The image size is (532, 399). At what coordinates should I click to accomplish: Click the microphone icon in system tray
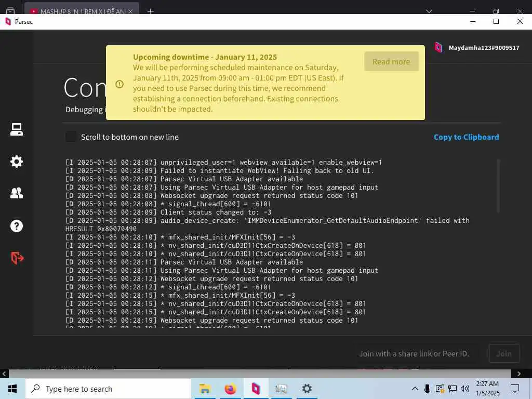[x=427, y=389]
